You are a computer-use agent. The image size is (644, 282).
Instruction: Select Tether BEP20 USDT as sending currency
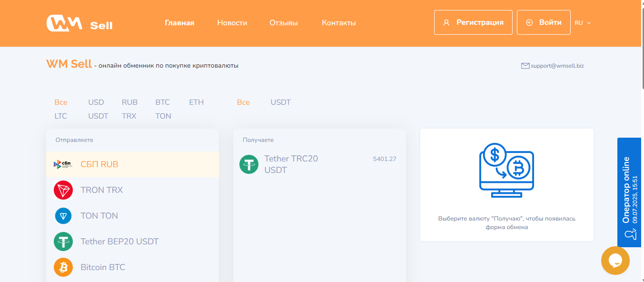(132, 242)
